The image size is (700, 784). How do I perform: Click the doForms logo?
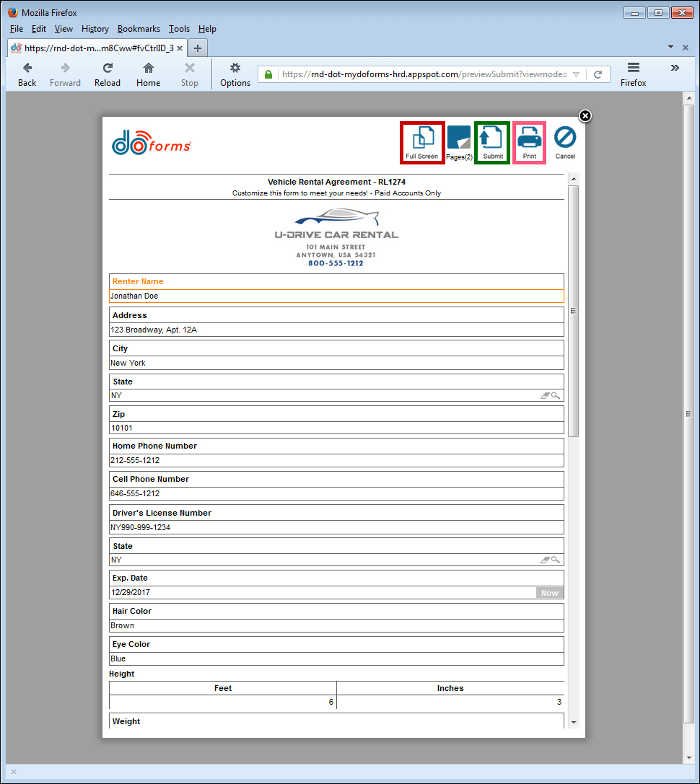[151, 143]
